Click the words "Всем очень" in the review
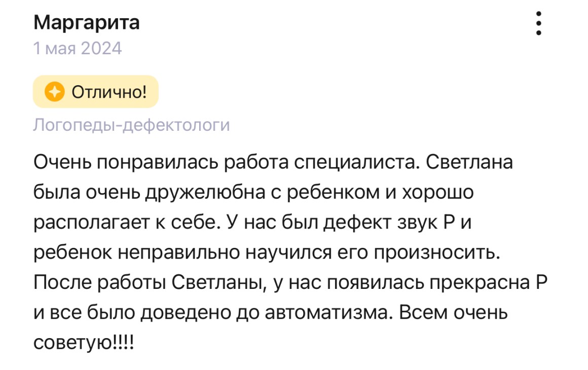The height and width of the screenshot is (370, 588). pyautogui.click(x=454, y=312)
